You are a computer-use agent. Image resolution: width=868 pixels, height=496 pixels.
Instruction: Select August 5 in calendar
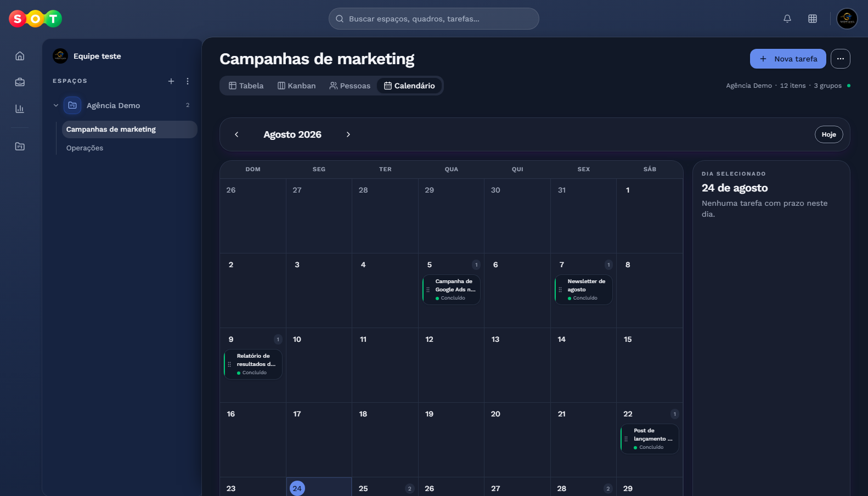[430, 264]
